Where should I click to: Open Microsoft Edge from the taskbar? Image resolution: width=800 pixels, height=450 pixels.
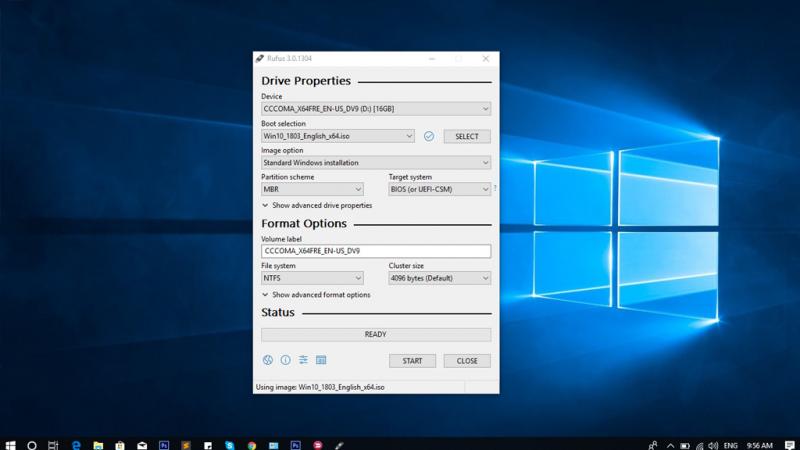75,442
